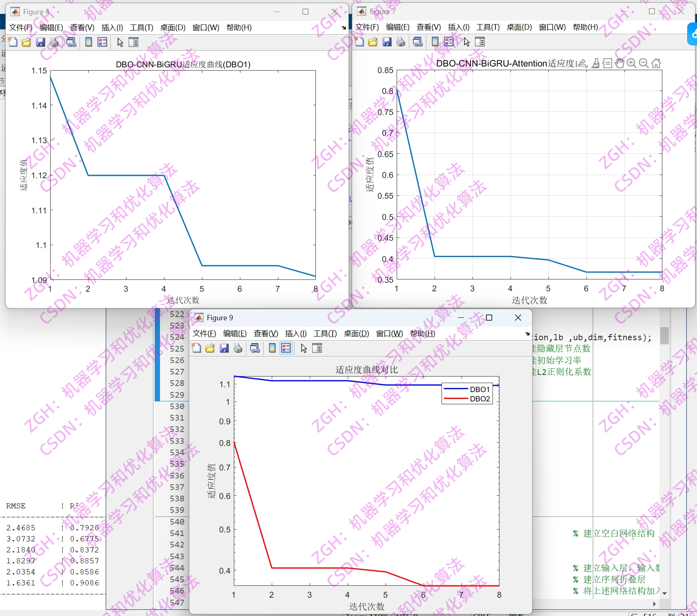Toggle colorbar icon in Figure 7 toolbar
The height and width of the screenshot is (616, 697).
pyautogui.click(x=435, y=42)
